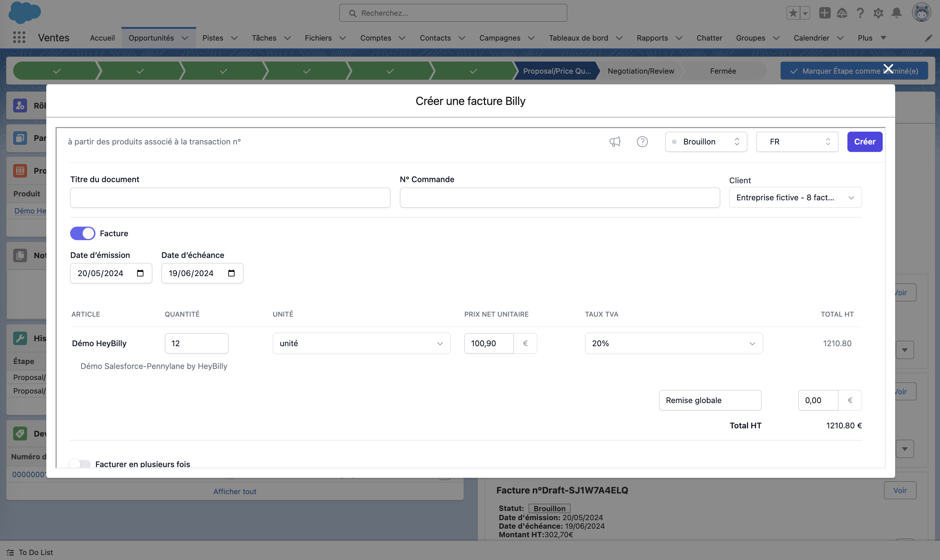The image size is (940, 560).
Task: Click the Créer button
Action: point(865,142)
